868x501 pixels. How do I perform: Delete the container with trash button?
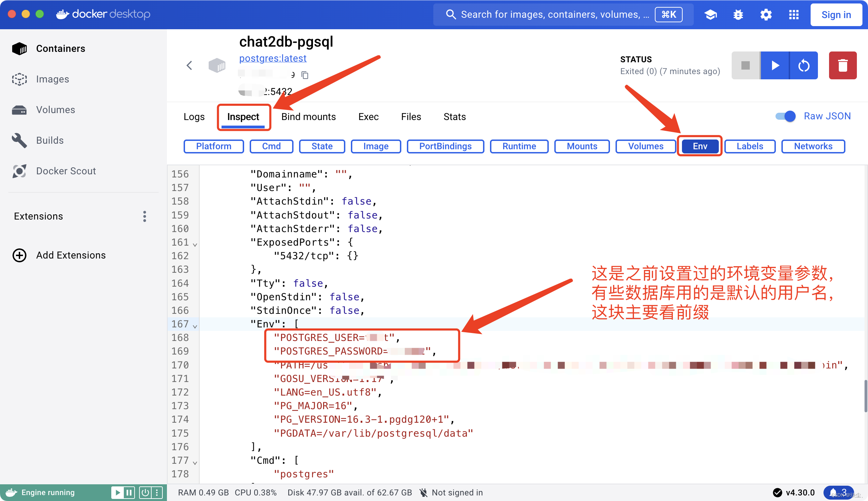(x=843, y=65)
